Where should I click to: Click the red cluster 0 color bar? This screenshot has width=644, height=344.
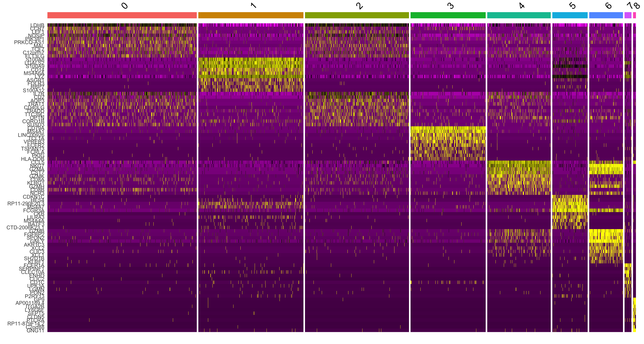[x=122, y=15]
